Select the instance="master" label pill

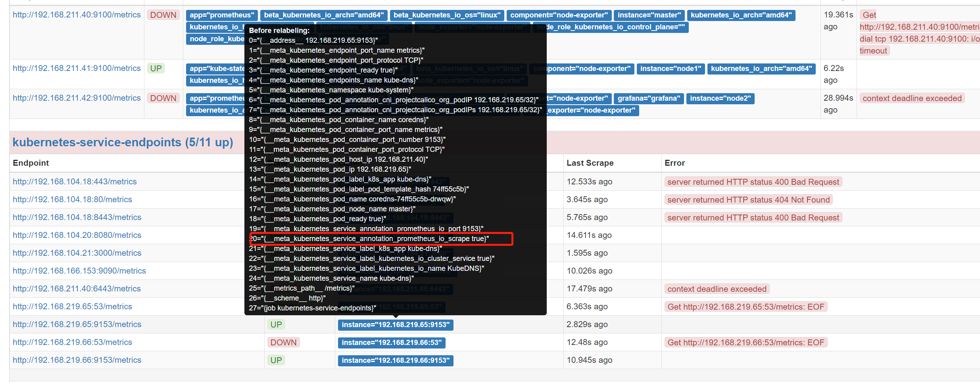point(649,15)
